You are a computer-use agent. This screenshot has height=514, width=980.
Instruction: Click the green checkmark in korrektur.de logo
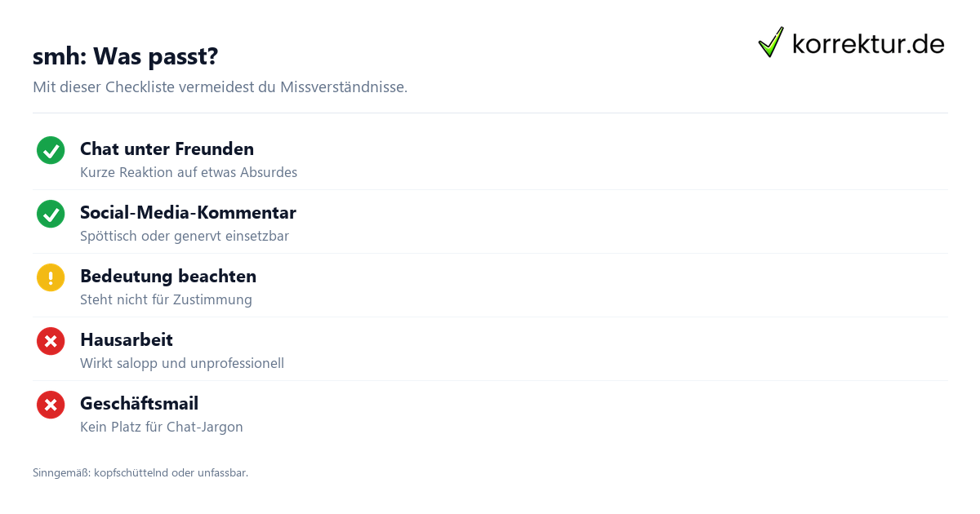tap(771, 42)
